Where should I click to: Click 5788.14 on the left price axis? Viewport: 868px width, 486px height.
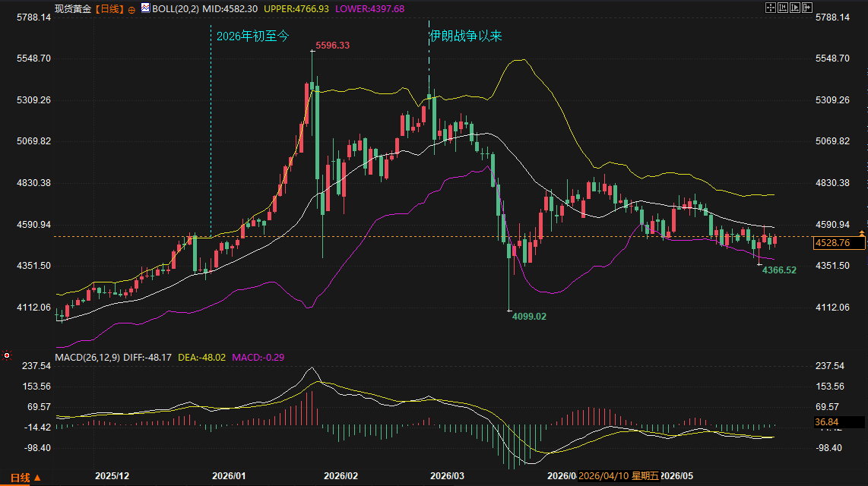[33, 17]
